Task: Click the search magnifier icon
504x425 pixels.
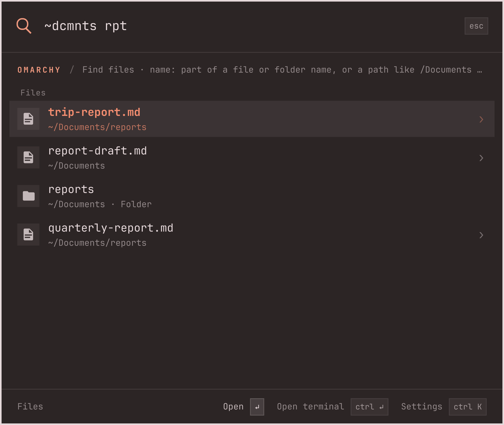Action: 24,26
